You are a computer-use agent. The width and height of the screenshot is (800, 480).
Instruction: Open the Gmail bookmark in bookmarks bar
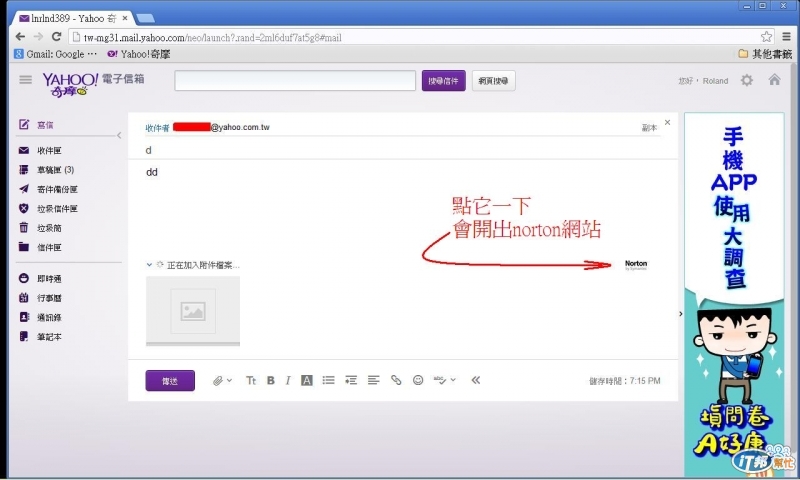tap(55, 54)
